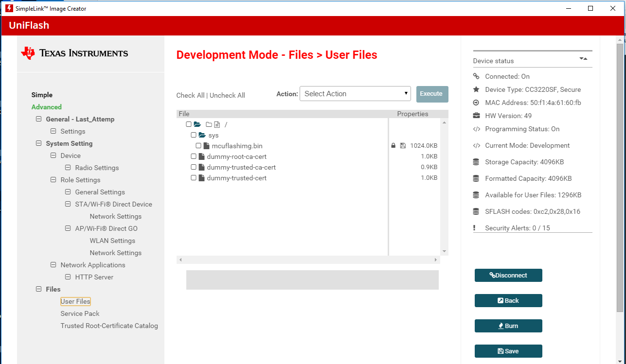This screenshot has width=626, height=364.
Task: Check the dummy-root-ca-cert checkbox
Action: (x=194, y=156)
